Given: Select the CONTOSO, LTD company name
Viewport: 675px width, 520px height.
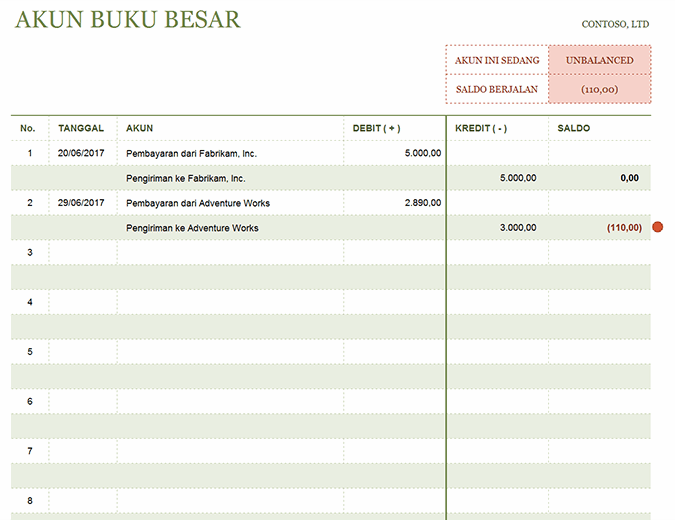Looking at the screenshot, I should tap(615, 24).
